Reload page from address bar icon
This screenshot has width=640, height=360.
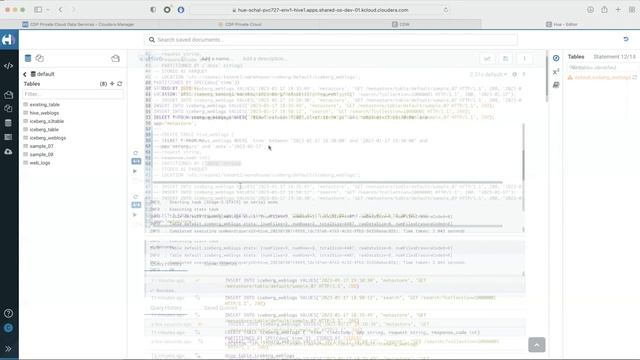[x=446, y=10]
